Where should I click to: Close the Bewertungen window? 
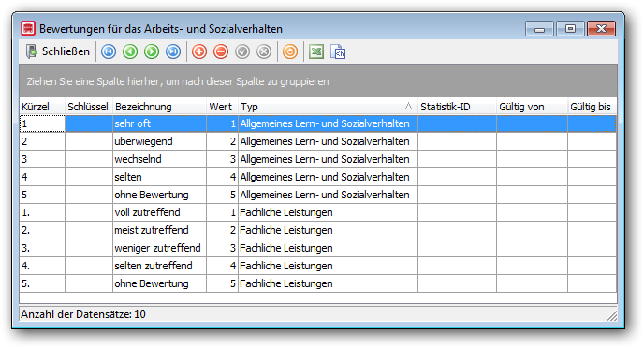[601, 29]
